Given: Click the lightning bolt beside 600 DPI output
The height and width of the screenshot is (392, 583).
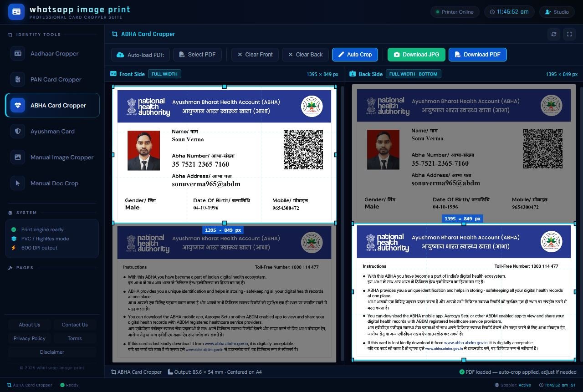Looking at the screenshot, I should tap(14, 248).
